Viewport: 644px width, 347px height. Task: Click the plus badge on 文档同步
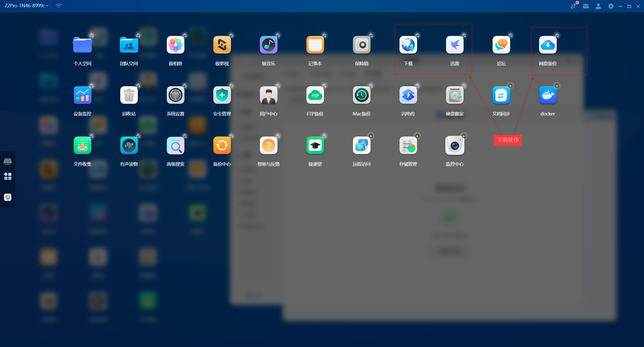pos(510,86)
